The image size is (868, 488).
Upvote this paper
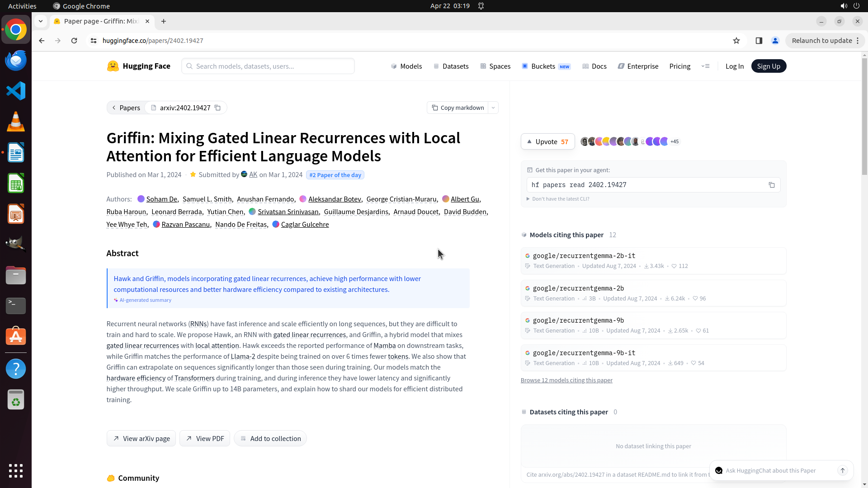(x=547, y=141)
